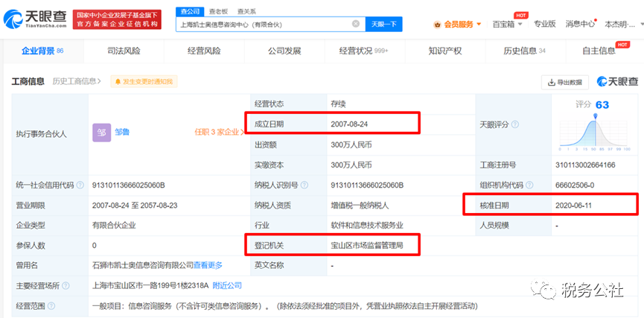Click the 工商注册号 value 310113002664166
The height and width of the screenshot is (318, 644).
[x=585, y=165]
